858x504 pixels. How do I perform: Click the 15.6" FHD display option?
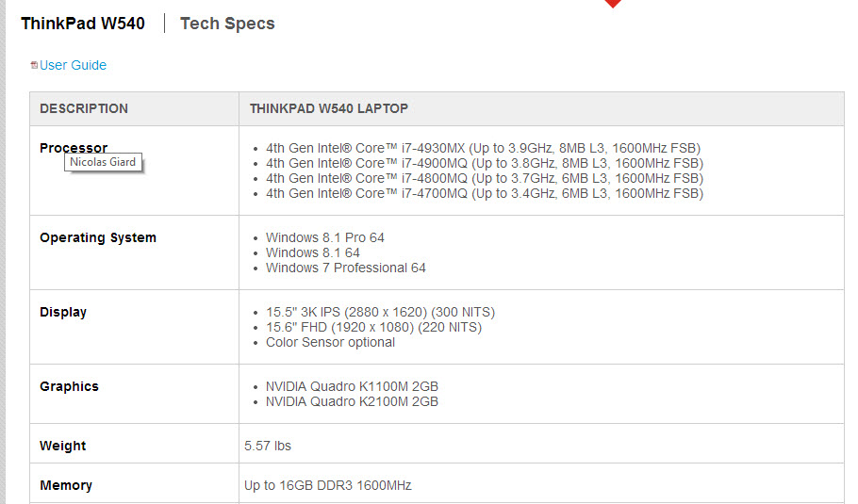(x=373, y=328)
